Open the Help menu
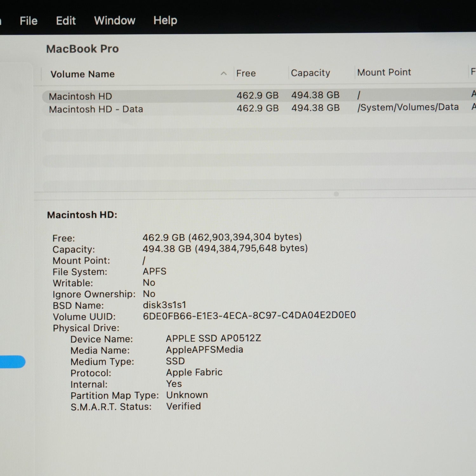The image size is (476, 476). (165, 21)
